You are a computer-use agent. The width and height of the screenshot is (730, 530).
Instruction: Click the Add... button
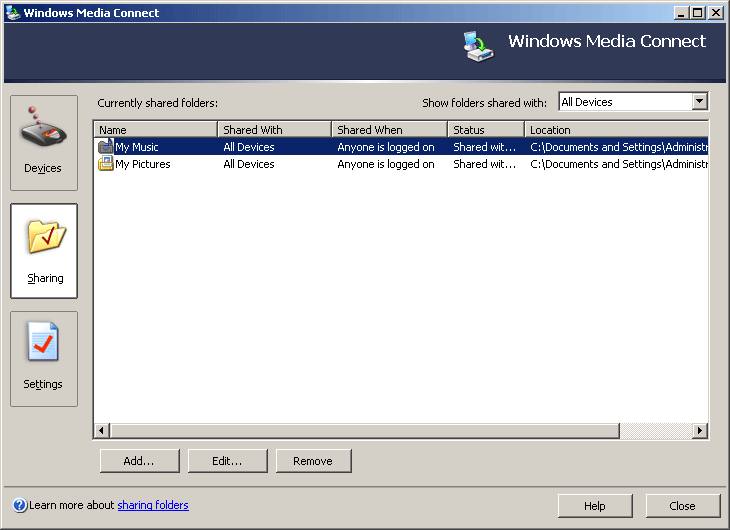pos(140,461)
